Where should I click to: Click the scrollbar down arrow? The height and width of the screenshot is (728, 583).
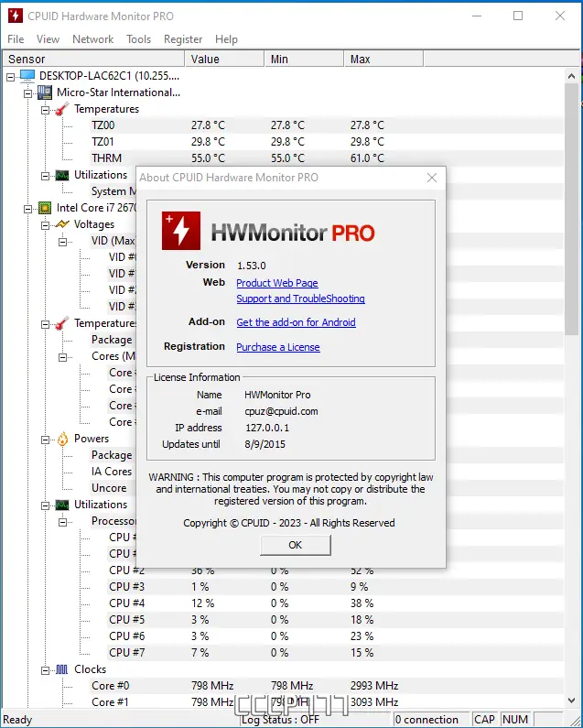pos(571,701)
